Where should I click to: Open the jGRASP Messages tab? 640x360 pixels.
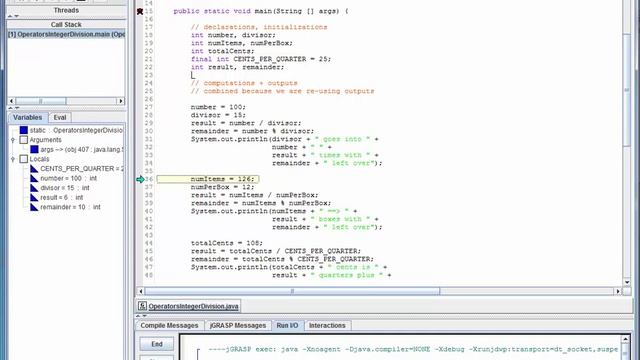(238, 325)
